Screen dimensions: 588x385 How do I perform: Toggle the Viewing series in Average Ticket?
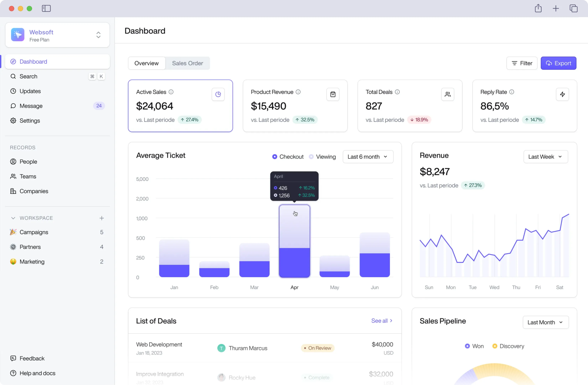point(322,157)
